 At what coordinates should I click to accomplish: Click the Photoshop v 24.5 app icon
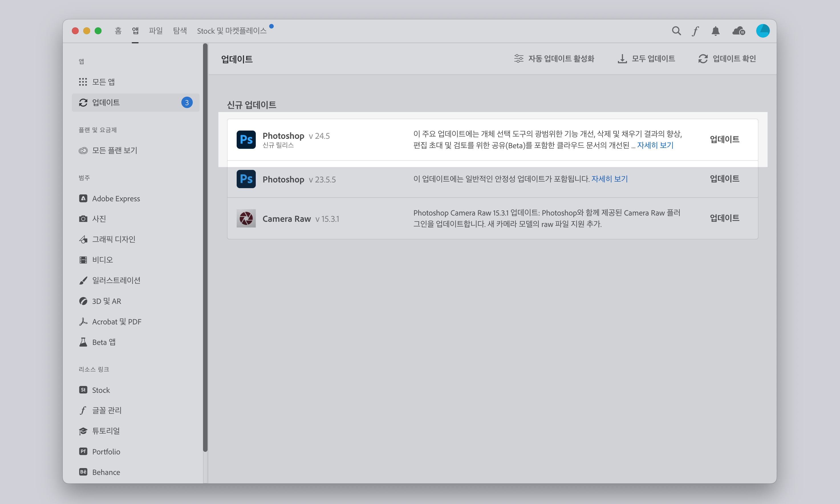coord(246,140)
